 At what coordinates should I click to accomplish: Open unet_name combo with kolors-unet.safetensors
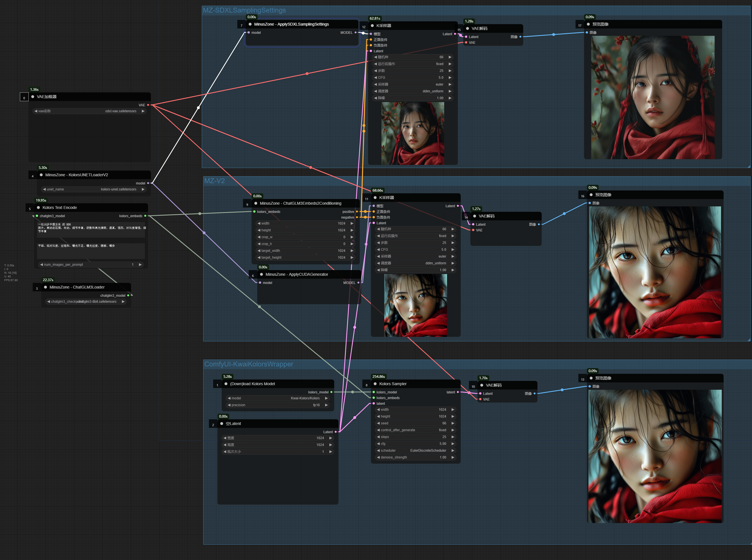[x=94, y=189]
